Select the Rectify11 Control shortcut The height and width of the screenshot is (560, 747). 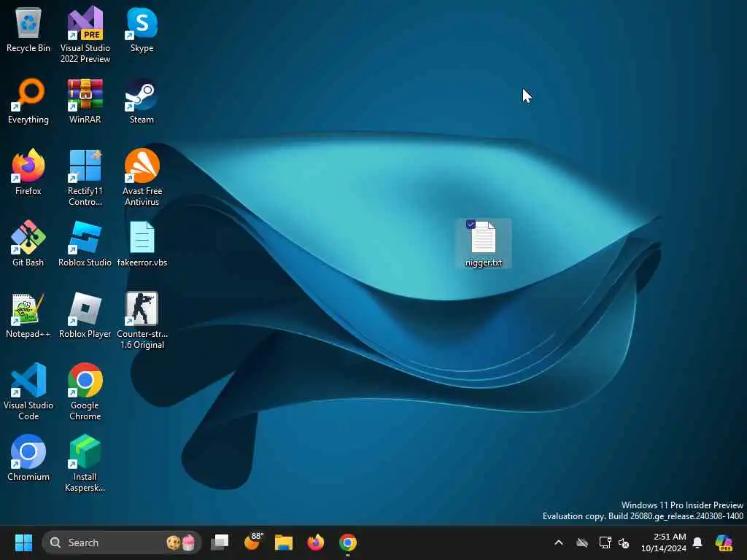click(x=85, y=178)
